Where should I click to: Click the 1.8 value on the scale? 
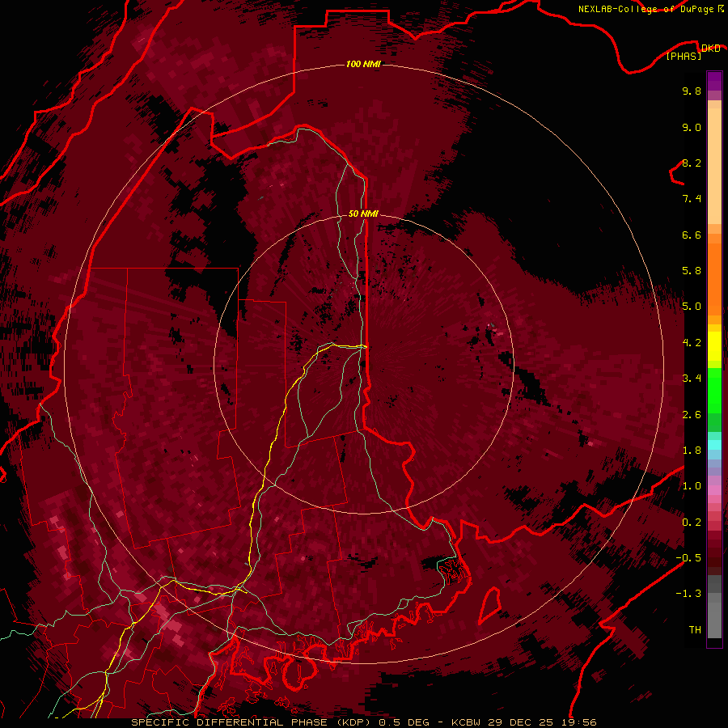pos(692,451)
